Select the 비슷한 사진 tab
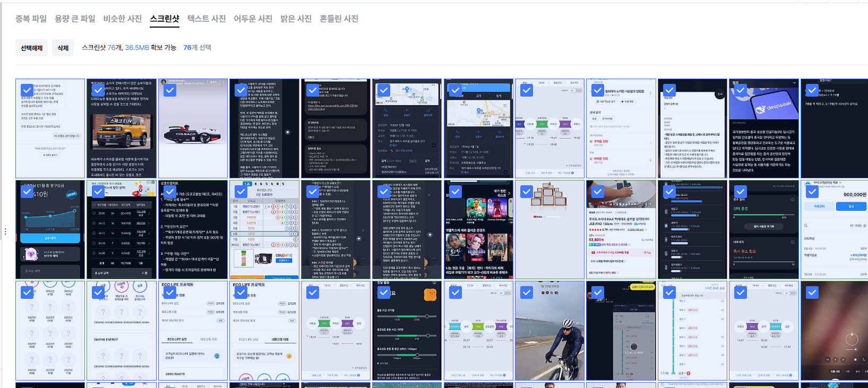This screenshot has height=388, width=868. tap(123, 19)
